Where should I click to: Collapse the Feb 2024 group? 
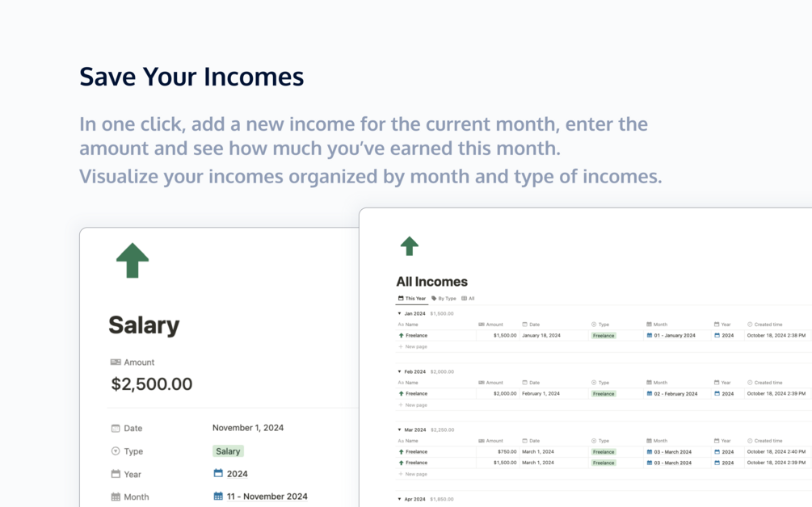pos(399,371)
